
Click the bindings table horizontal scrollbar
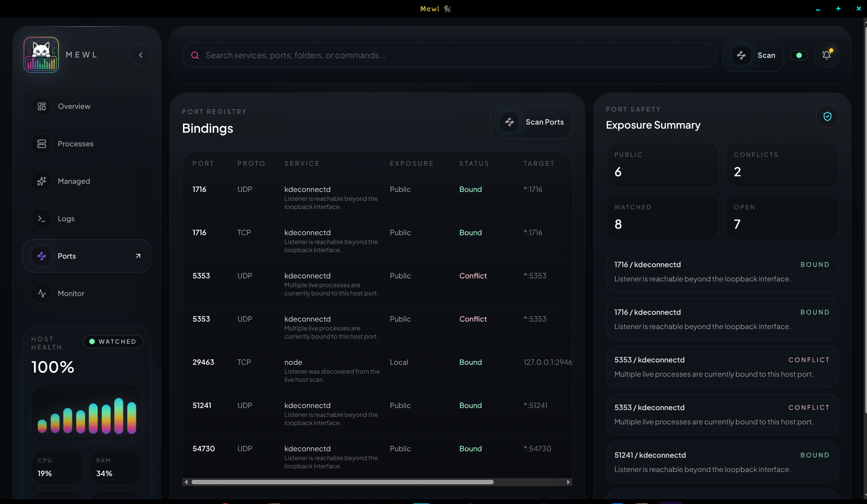click(342, 482)
